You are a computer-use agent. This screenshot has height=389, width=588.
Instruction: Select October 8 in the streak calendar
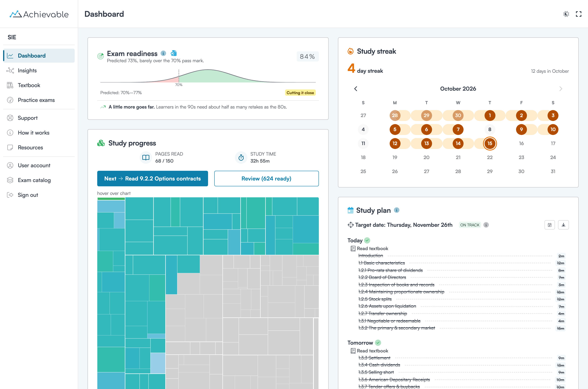490,129
